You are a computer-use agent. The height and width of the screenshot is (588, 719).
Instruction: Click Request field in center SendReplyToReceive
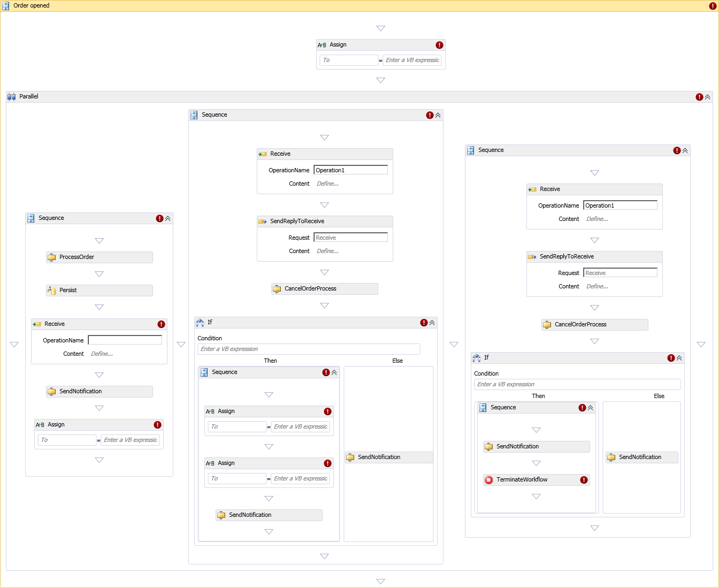[x=351, y=237]
